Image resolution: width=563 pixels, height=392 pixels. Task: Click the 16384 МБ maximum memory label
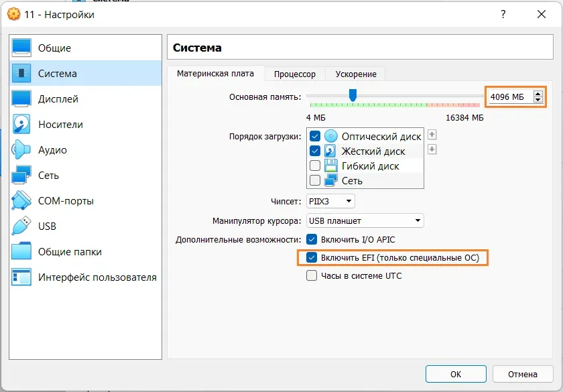tap(464, 118)
